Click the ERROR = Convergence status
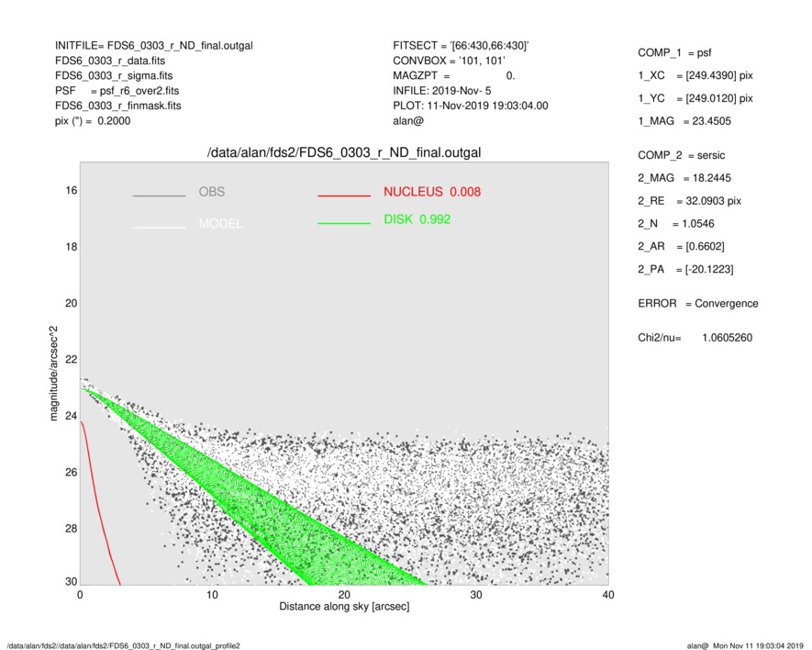The width and height of the screenshot is (812, 650). pyautogui.click(x=697, y=304)
